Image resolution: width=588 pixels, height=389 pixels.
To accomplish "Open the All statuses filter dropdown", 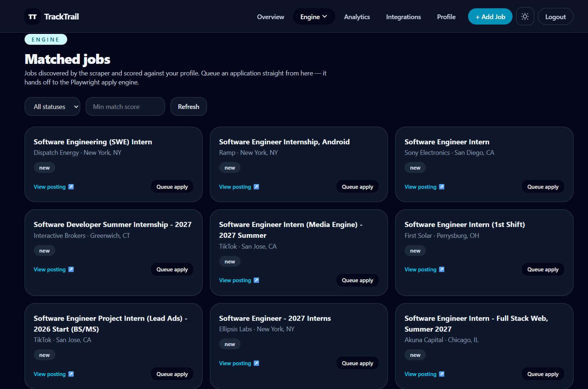I will pyautogui.click(x=52, y=106).
